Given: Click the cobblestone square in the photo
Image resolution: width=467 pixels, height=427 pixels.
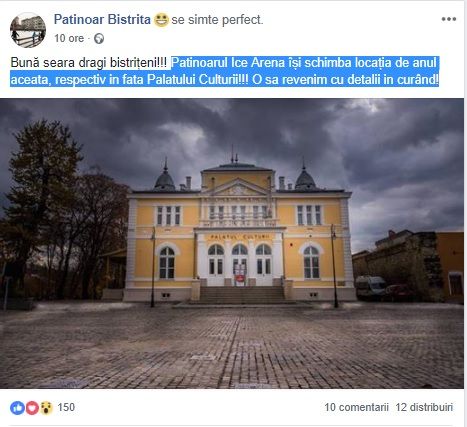Looking at the screenshot, I should (x=232, y=347).
